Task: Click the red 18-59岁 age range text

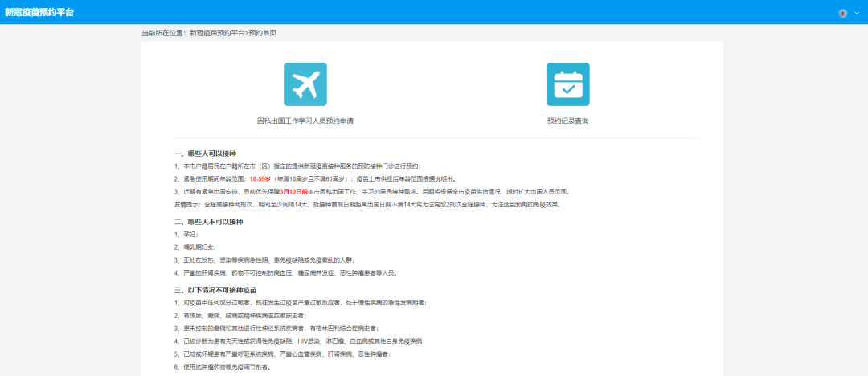Action: (x=260, y=179)
